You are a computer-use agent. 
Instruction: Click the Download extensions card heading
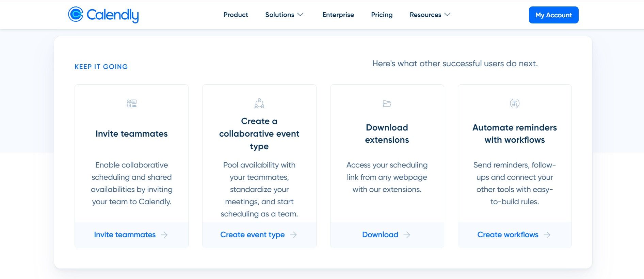click(x=387, y=134)
